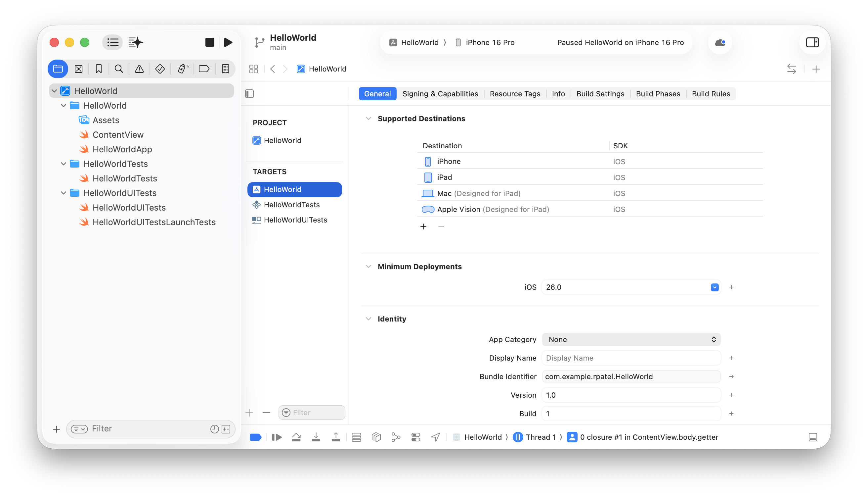This screenshot has height=498, width=868.
Task: Continue program execution
Action: point(277,437)
